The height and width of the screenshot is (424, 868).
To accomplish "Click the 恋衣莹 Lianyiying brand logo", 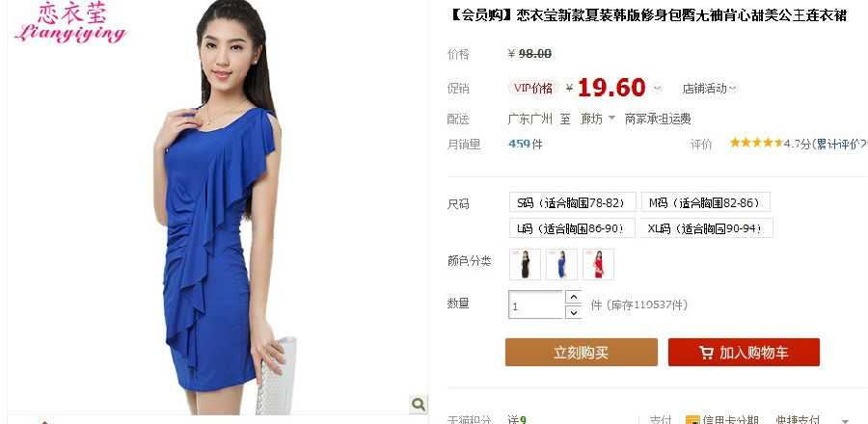I will point(70,23).
